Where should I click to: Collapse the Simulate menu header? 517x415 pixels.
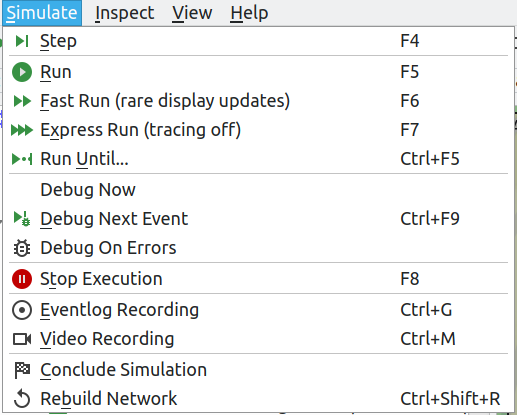click(x=42, y=13)
